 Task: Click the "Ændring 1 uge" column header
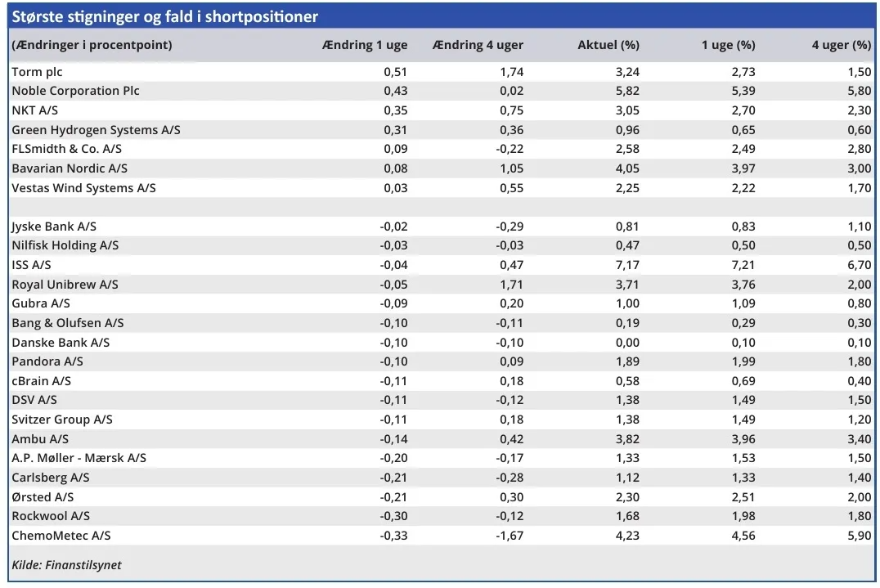pyautogui.click(x=364, y=46)
